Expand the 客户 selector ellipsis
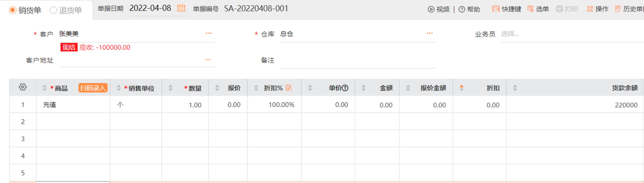Image resolution: width=644 pixels, height=183 pixels. [x=208, y=33]
